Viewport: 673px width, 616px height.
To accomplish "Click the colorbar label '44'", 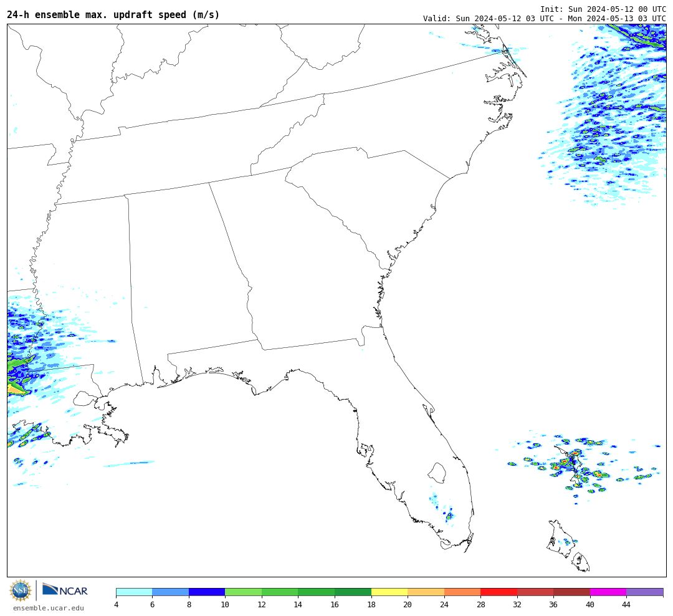I will pos(627,604).
